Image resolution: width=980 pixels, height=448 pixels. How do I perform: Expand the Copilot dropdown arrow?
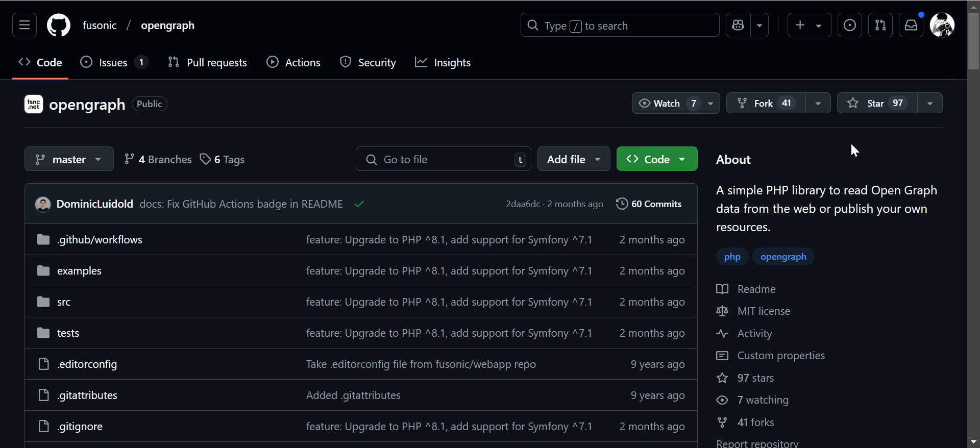[759, 25]
